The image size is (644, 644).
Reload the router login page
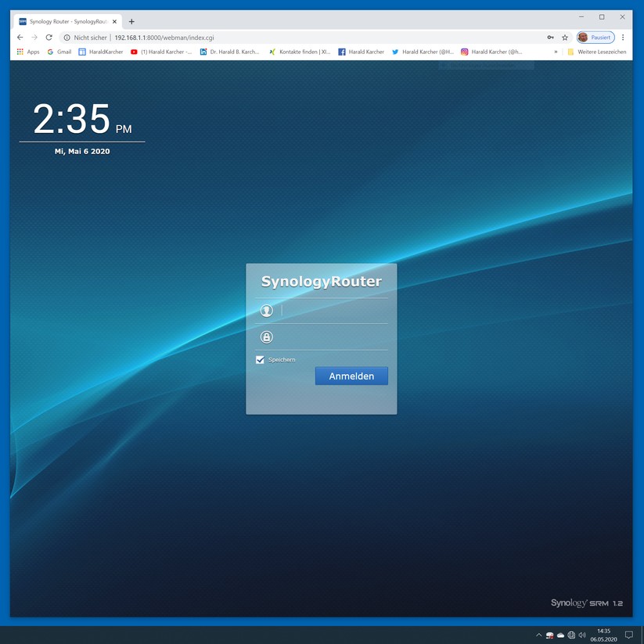(49, 38)
